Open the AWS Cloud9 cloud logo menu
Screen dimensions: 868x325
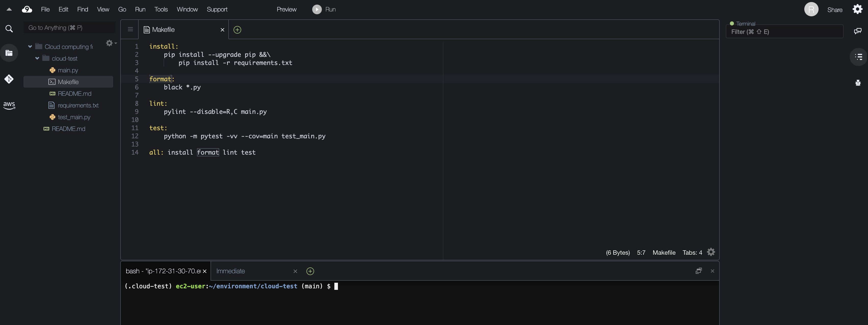pyautogui.click(x=27, y=9)
